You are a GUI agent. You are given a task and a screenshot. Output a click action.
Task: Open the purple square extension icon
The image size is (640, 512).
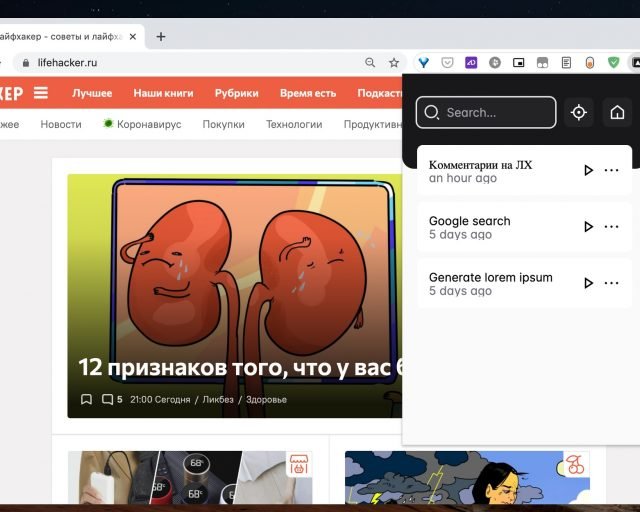(x=471, y=62)
